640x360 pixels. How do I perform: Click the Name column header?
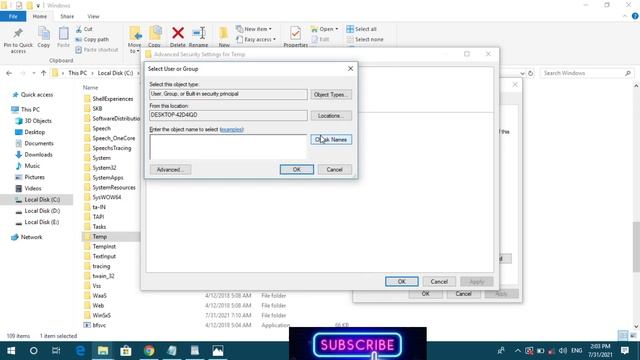(90, 87)
